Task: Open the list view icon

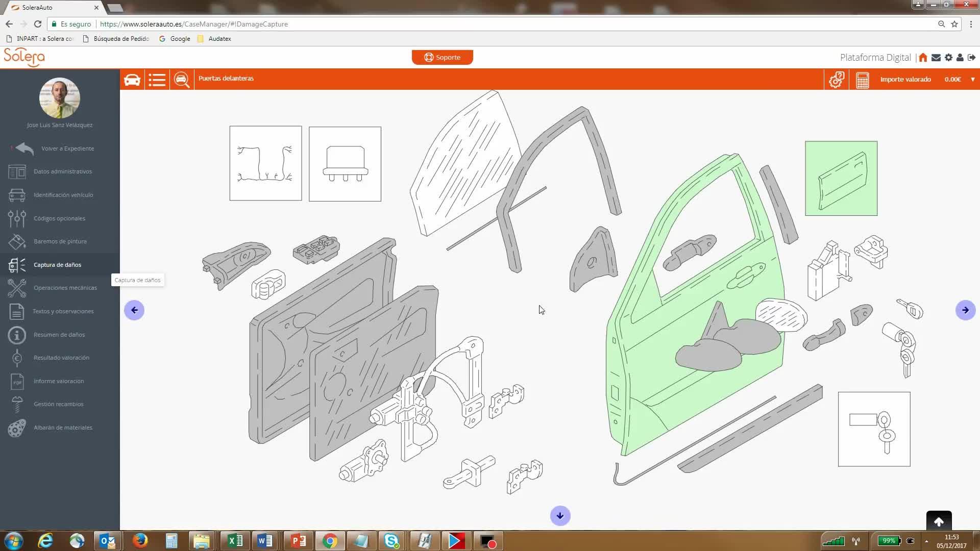Action: (x=157, y=80)
